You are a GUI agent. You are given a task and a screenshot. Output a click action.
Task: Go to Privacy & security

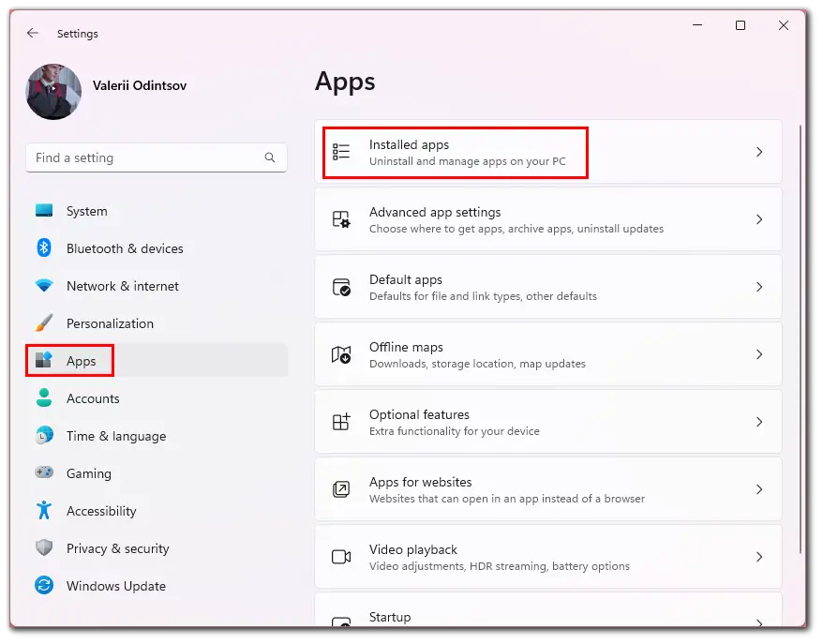(x=157, y=548)
